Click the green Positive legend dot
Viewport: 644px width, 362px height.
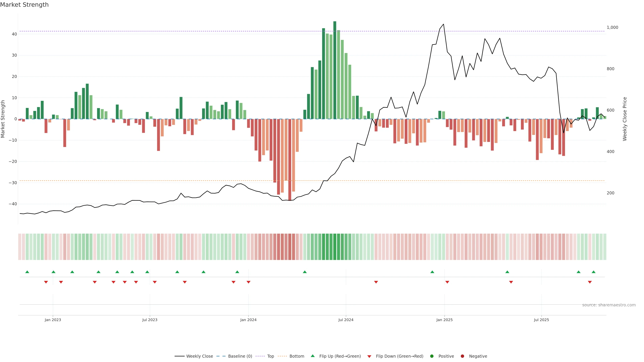point(432,356)
